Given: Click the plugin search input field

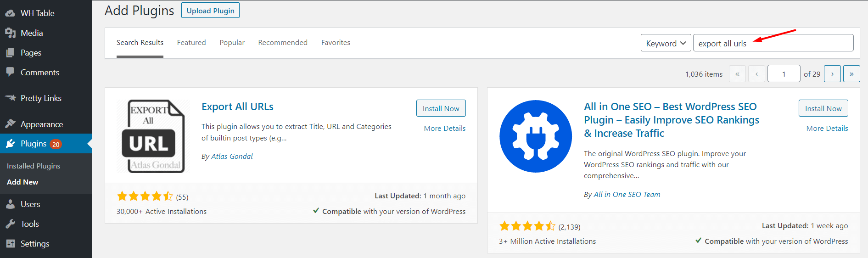Looking at the screenshot, I should [773, 43].
